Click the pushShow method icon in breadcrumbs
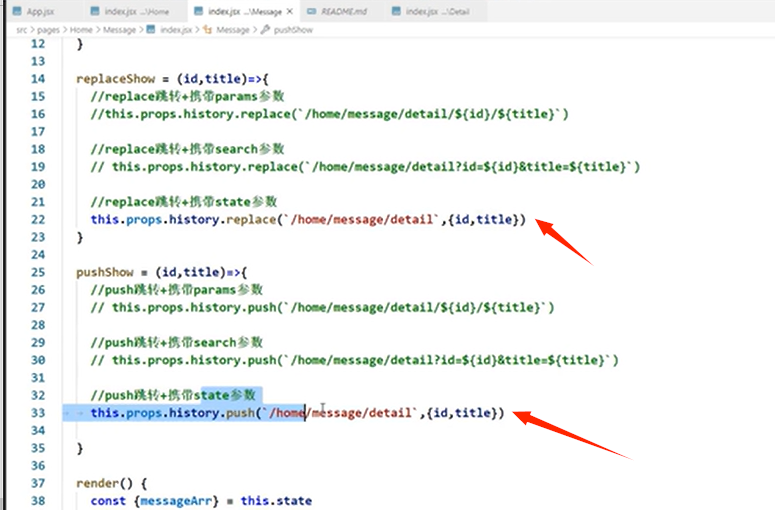775x510 pixels. (265, 30)
